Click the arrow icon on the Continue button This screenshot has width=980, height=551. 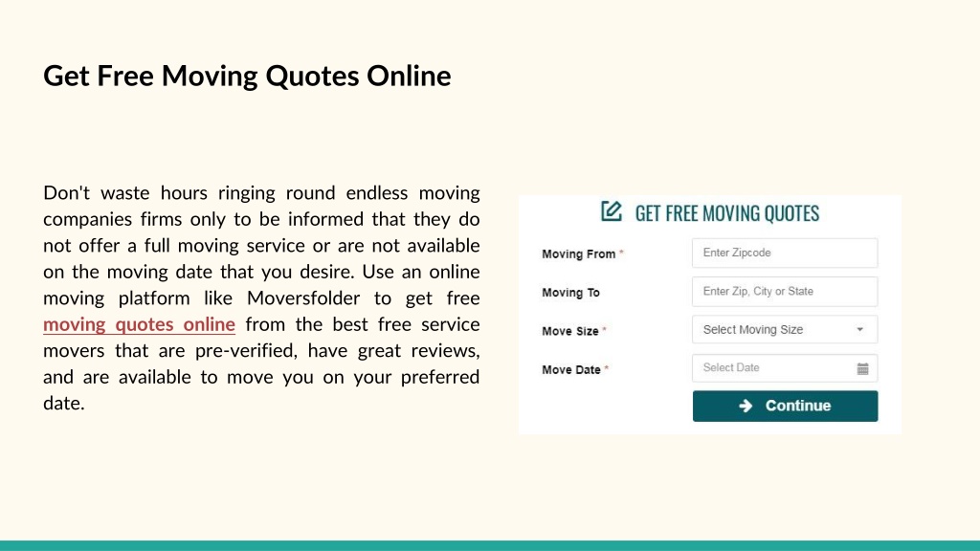(x=746, y=406)
